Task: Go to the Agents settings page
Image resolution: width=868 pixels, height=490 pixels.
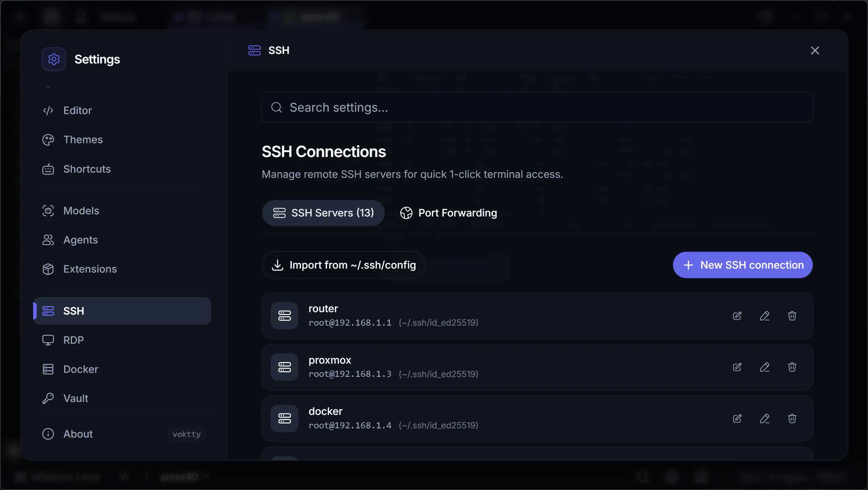Action: [122, 239]
